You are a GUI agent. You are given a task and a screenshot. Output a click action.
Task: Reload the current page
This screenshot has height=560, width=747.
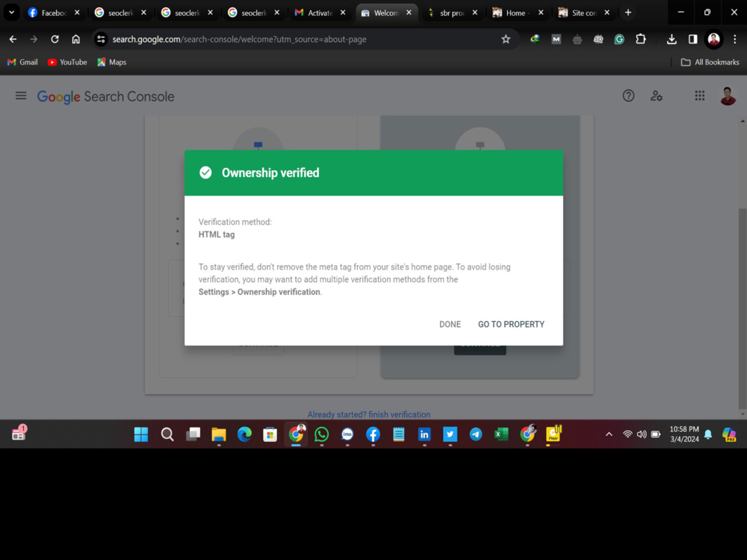click(x=55, y=40)
